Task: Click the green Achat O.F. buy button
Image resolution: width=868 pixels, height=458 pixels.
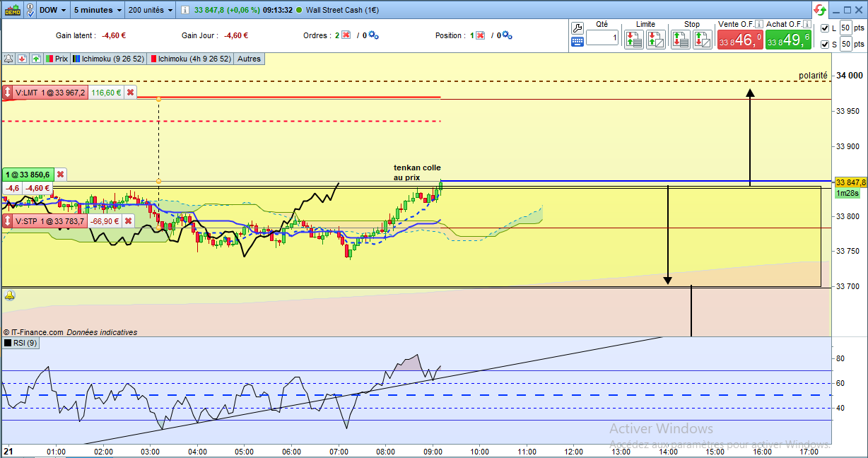Action: point(788,40)
